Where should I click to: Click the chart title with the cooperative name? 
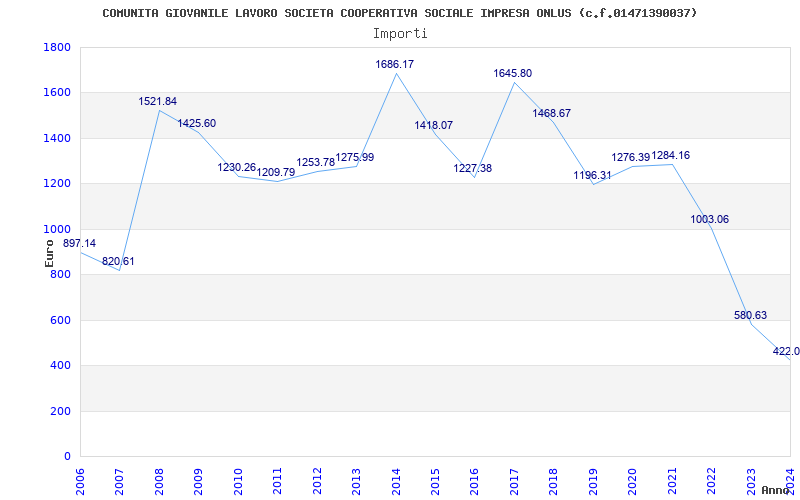[400, 13]
